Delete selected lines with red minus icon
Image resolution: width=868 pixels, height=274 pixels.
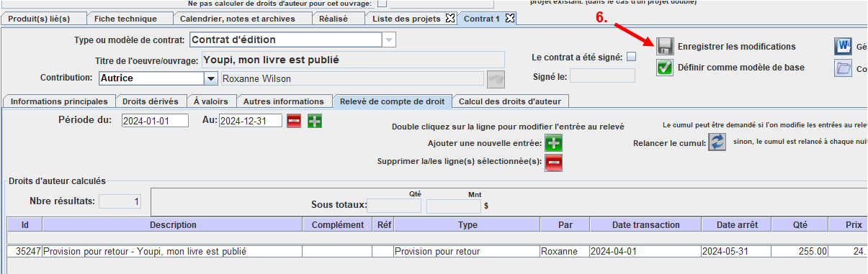(553, 162)
